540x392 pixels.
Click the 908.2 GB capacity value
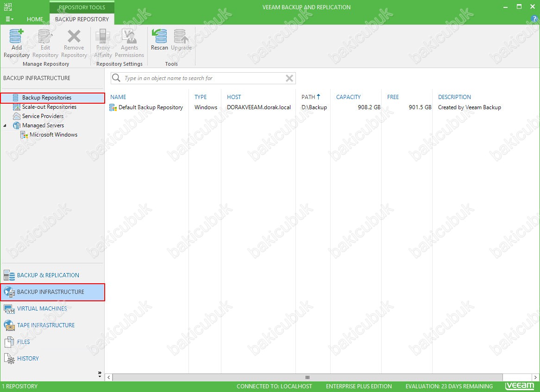point(369,107)
